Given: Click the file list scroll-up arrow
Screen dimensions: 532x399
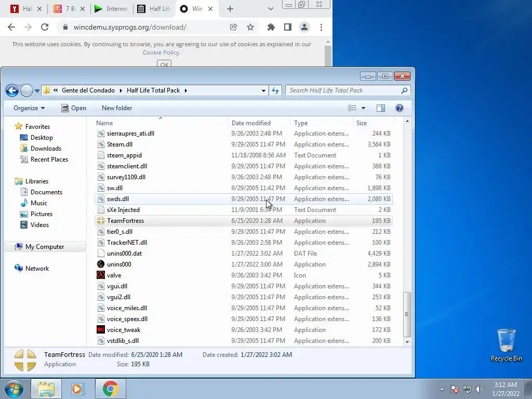Looking at the screenshot, I should pyautogui.click(x=407, y=121).
